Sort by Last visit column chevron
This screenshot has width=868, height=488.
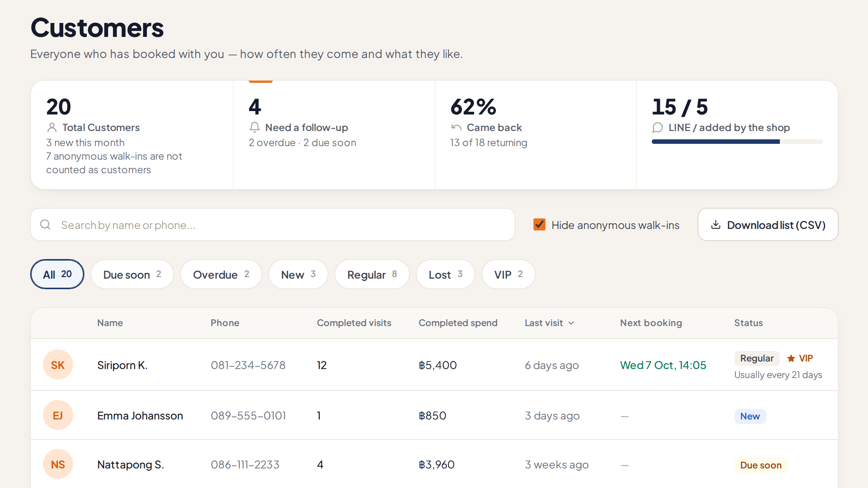[571, 323]
